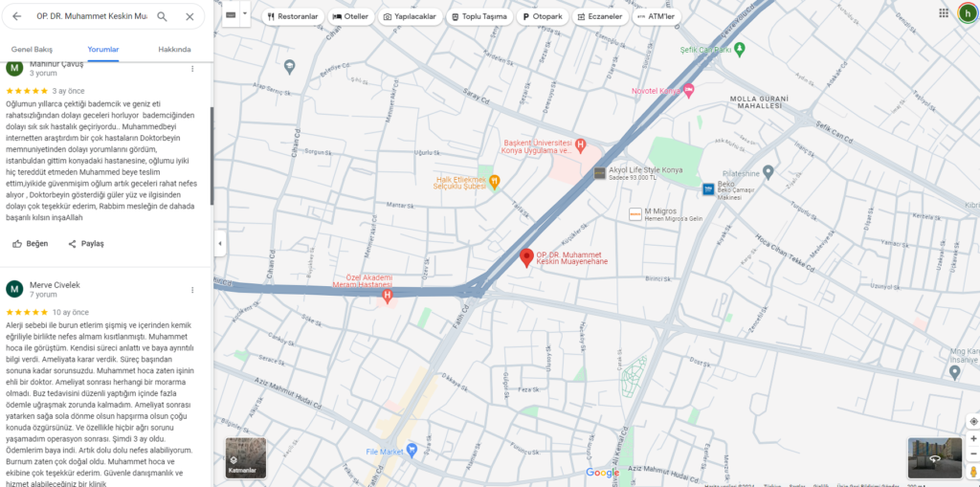Zoom out with the minus button
This screenshot has height=487, width=980.
coord(973,454)
